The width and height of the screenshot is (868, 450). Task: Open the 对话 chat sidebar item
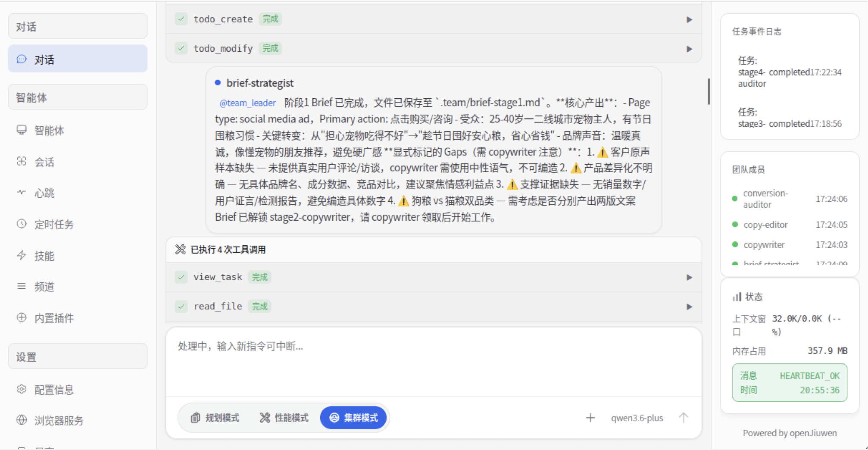[x=78, y=59]
